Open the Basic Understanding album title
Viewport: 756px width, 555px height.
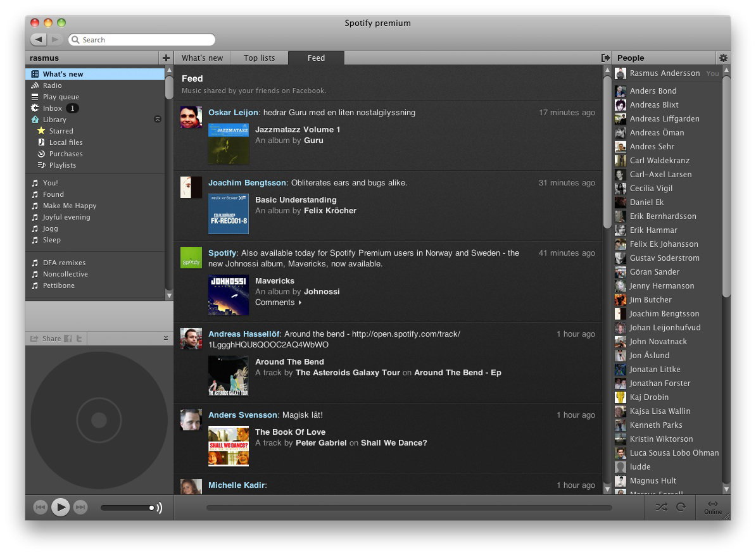tap(296, 200)
